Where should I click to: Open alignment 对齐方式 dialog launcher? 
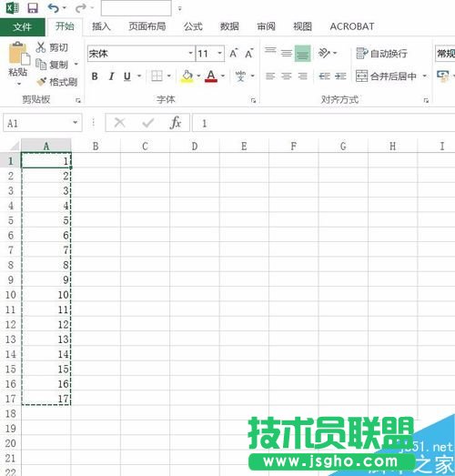[x=426, y=100]
